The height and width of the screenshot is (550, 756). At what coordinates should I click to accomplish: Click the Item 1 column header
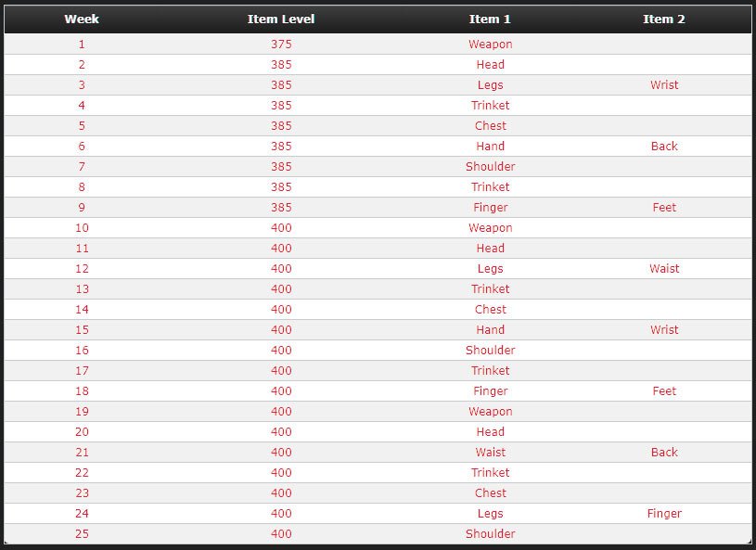point(490,19)
